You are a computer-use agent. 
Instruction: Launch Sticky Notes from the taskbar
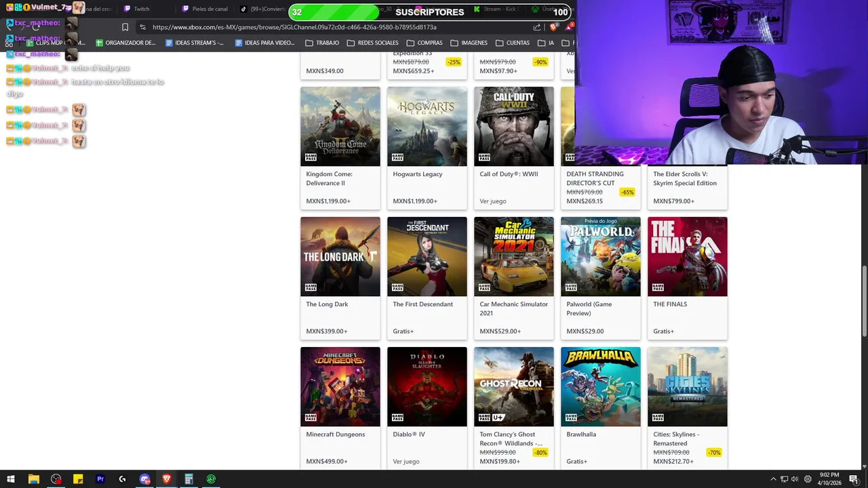tap(78, 479)
